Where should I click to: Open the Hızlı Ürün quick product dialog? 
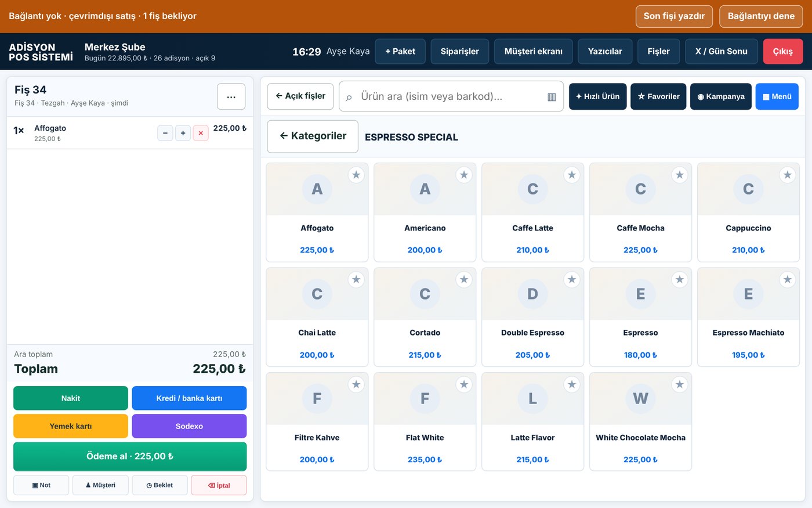point(597,96)
